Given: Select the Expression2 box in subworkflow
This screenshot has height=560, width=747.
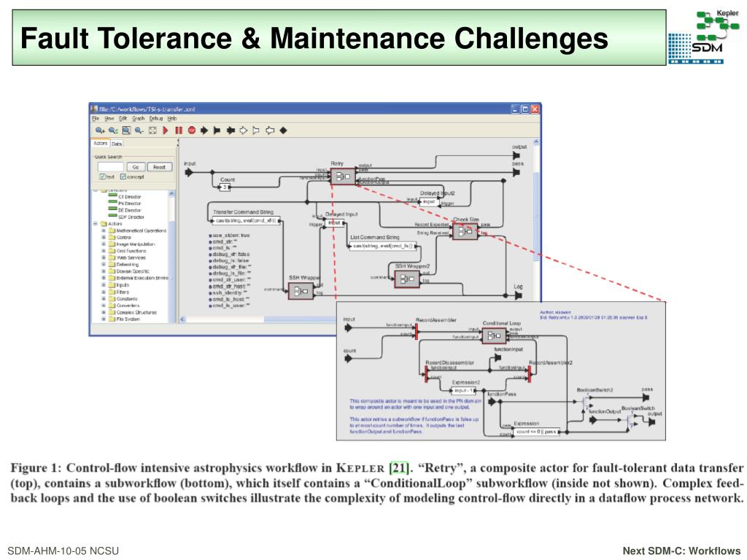Looking at the screenshot, I should tap(463, 391).
